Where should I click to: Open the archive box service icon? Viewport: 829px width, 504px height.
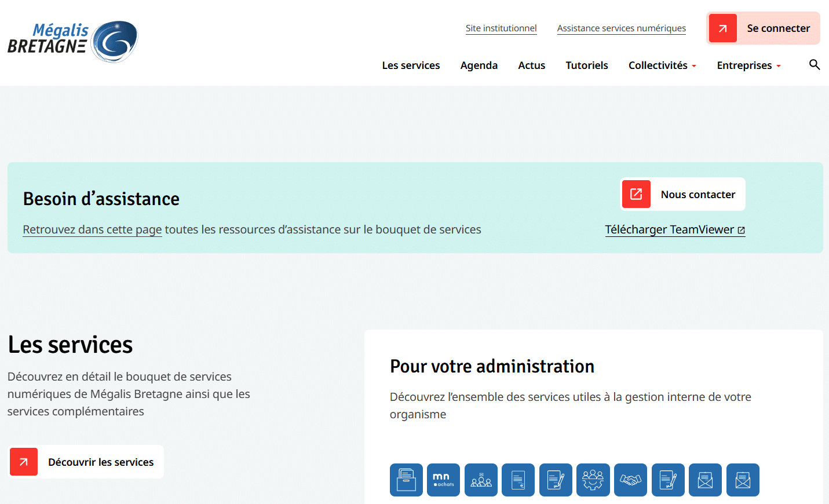click(x=406, y=480)
